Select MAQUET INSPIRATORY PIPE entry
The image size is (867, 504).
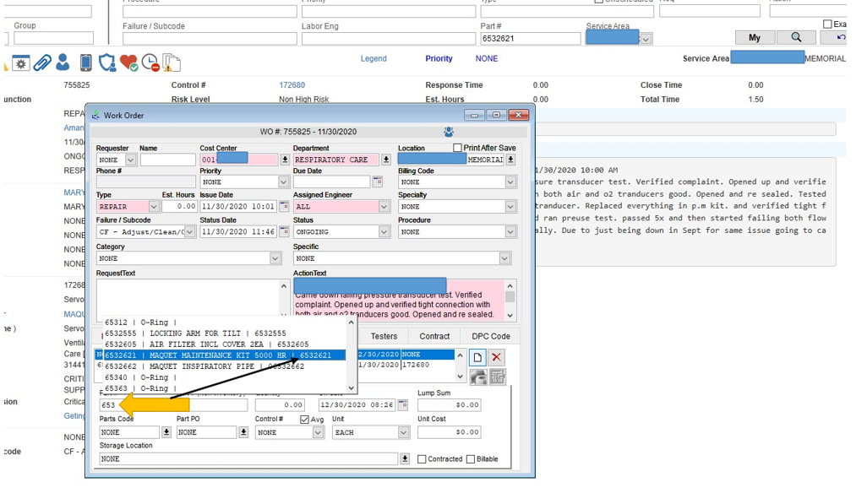(225, 366)
